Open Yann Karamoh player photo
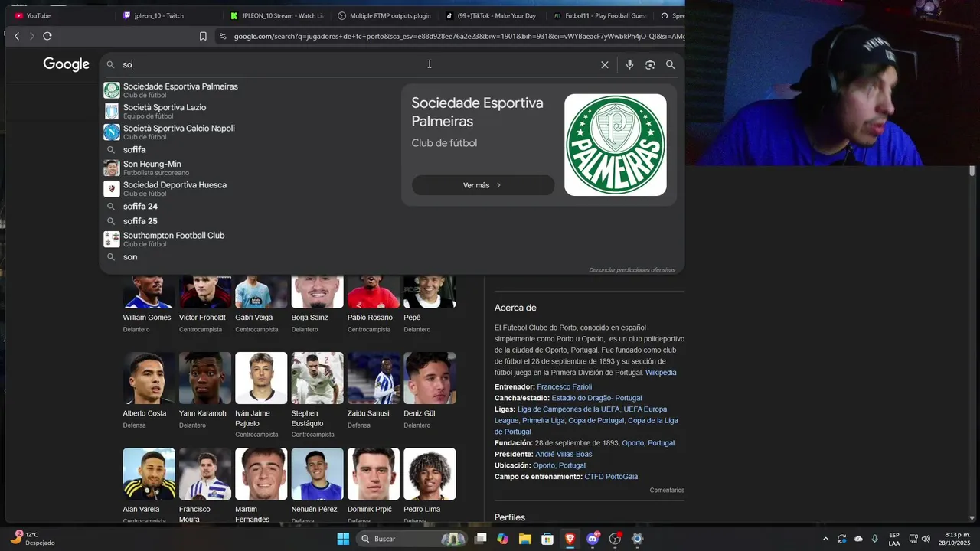Image resolution: width=980 pixels, height=551 pixels. pyautogui.click(x=204, y=378)
